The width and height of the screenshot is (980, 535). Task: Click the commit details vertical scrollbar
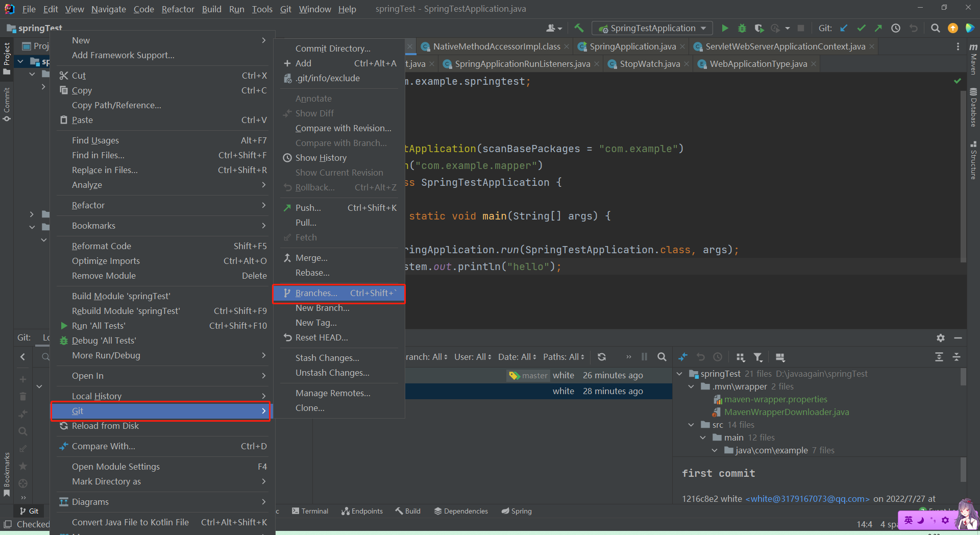(x=963, y=470)
